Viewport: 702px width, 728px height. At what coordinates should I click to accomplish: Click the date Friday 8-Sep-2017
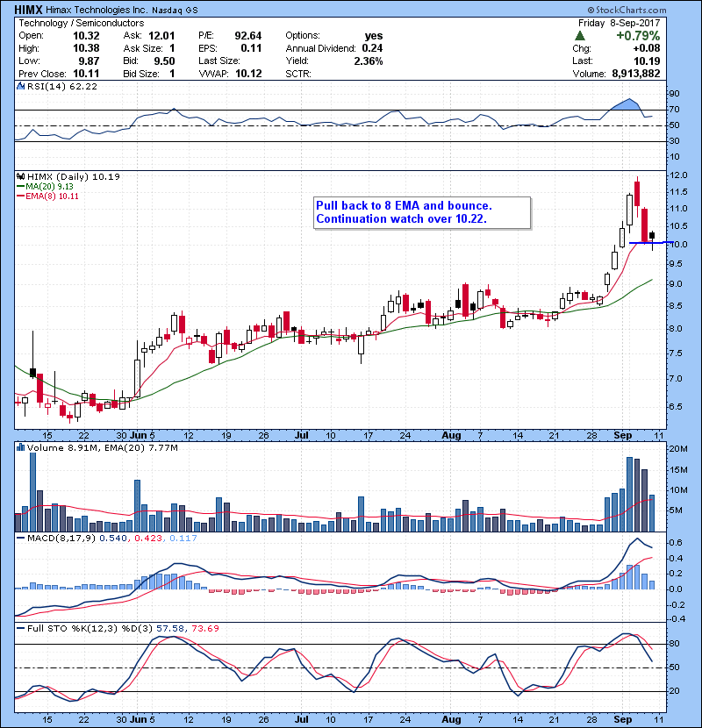point(620,23)
